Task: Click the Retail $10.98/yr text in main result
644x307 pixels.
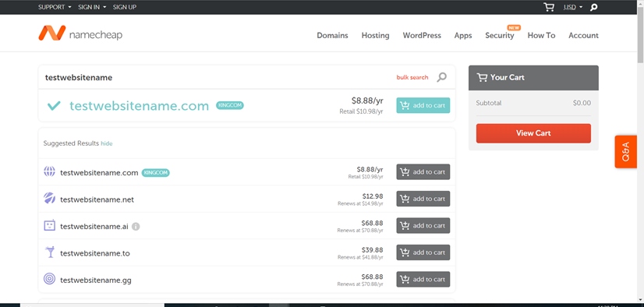Action: click(362, 111)
